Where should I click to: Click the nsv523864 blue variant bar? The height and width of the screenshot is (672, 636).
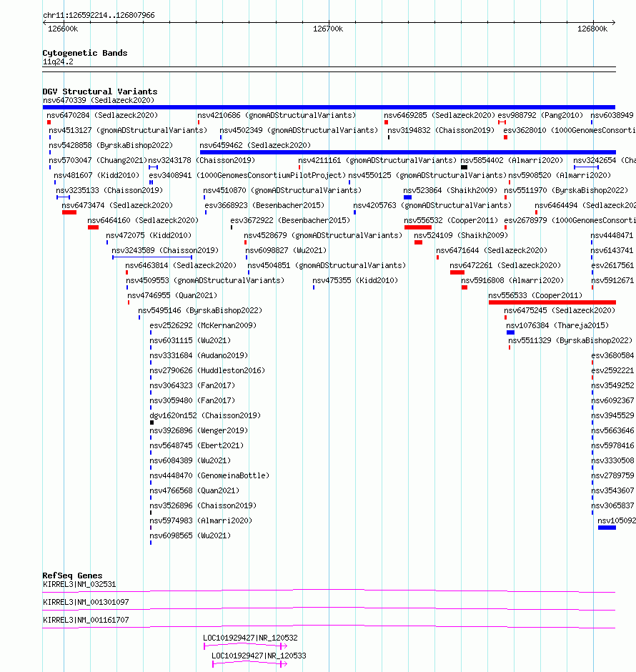(408, 197)
